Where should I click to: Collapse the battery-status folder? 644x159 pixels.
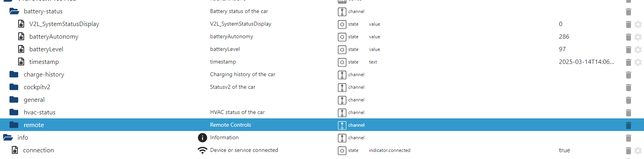[x=14, y=11]
